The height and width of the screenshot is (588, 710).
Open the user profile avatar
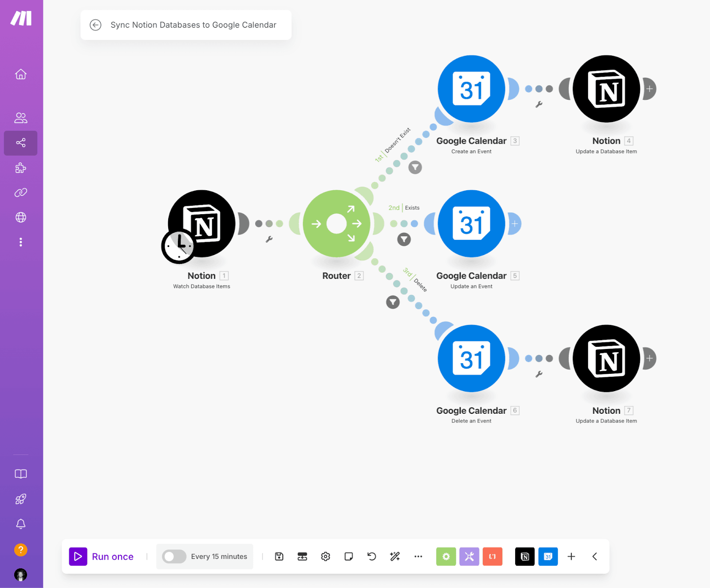click(21, 575)
